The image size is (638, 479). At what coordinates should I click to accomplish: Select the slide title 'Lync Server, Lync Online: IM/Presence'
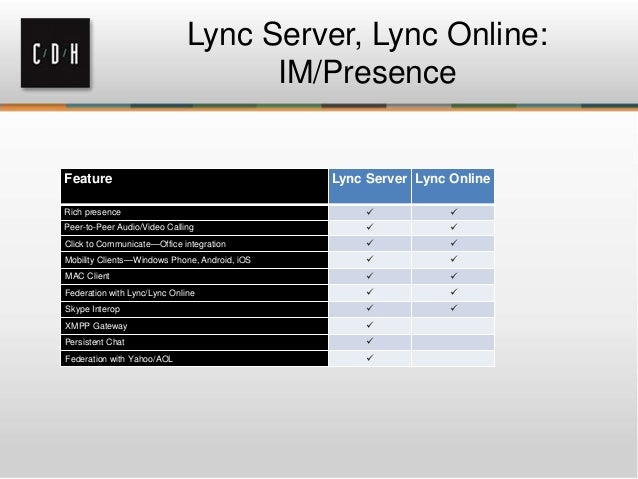tap(367, 53)
